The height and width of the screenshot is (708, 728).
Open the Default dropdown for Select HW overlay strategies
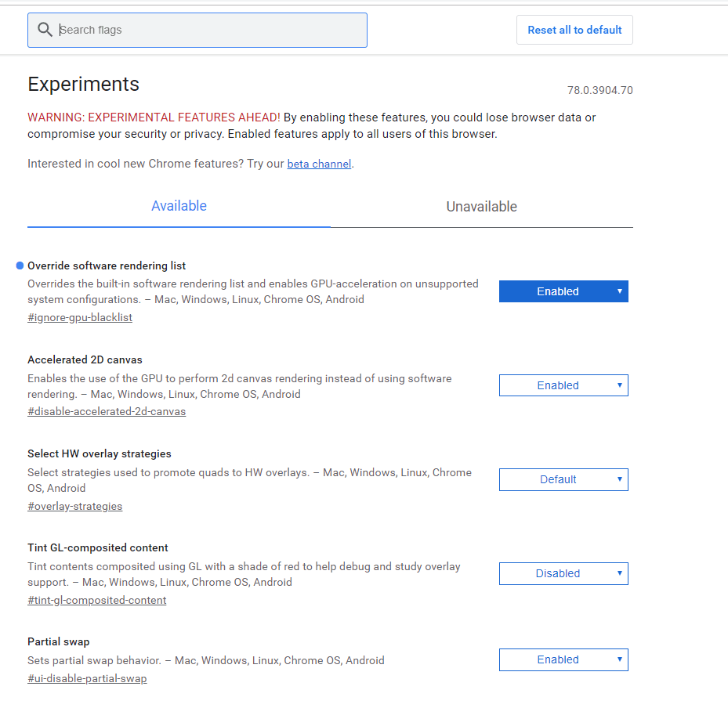[563, 479]
